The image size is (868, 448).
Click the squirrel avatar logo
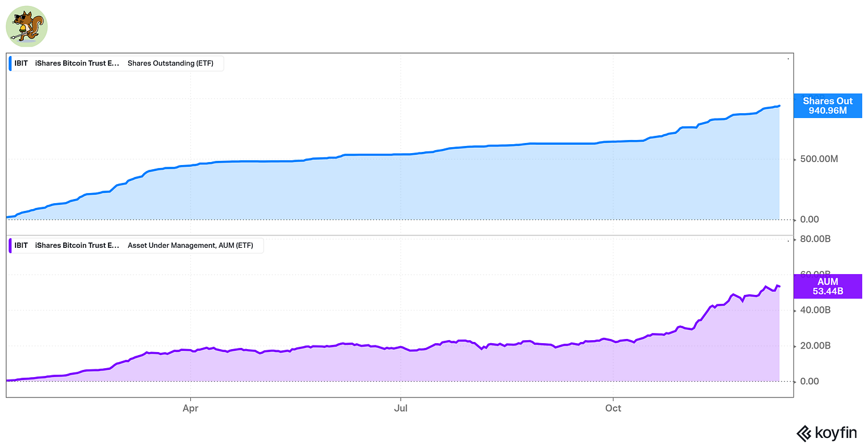point(26,27)
